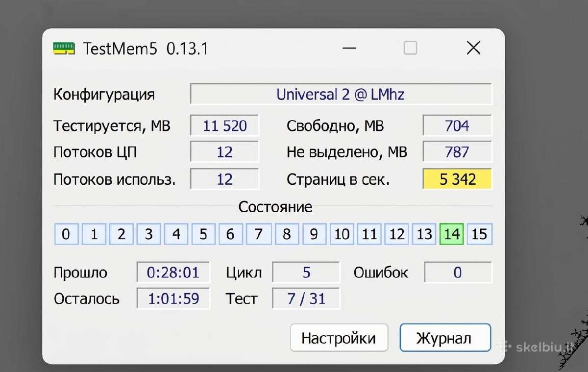This screenshot has height=372, width=588.
Task: Click the remaining time 1:01:59 field
Action: pyautogui.click(x=173, y=298)
